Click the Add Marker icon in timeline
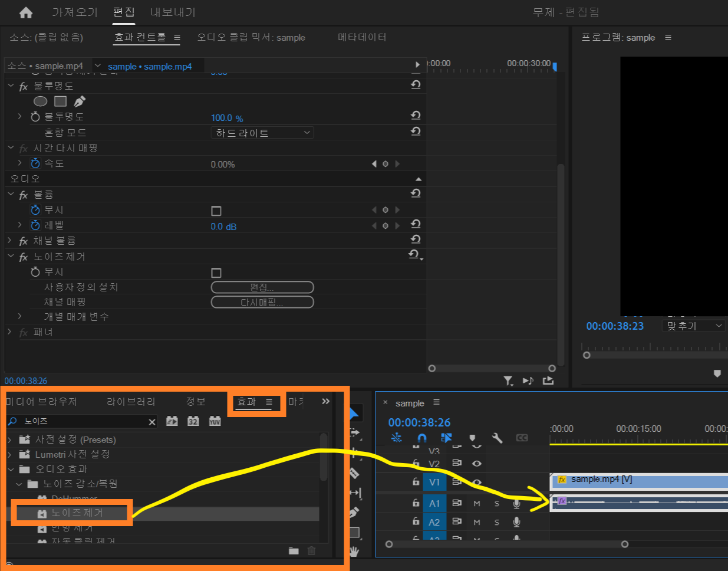 click(472, 438)
